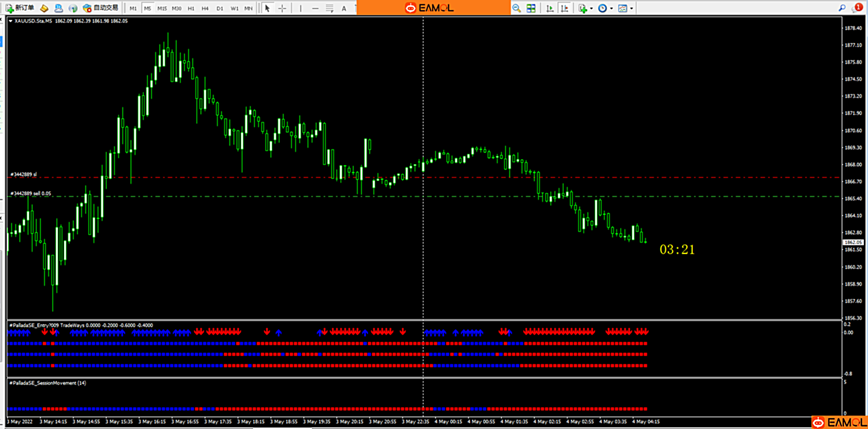
Task: Click the periodicity clock icon
Action: pyautogui.click(x=603, y=8)
